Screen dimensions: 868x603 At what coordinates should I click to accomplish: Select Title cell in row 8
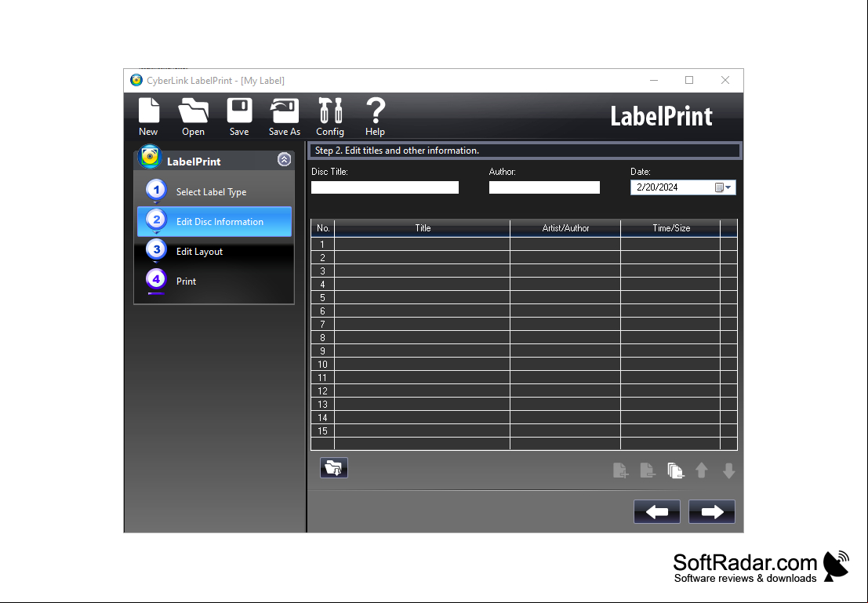pyautogui.click(x=423, y=337)
